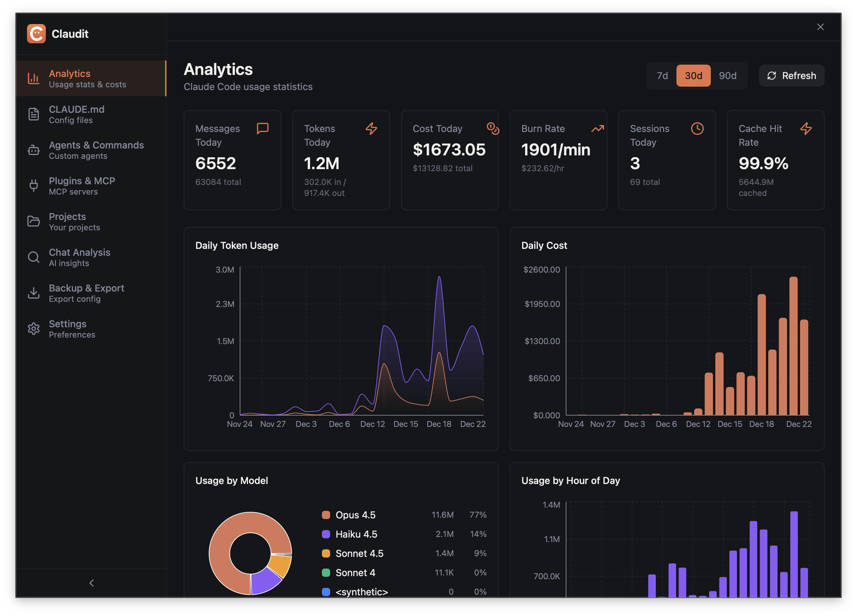Click the Plugins & MCP plug icon
The height and width of the screenshot is (616, 857).
[34, 185]
